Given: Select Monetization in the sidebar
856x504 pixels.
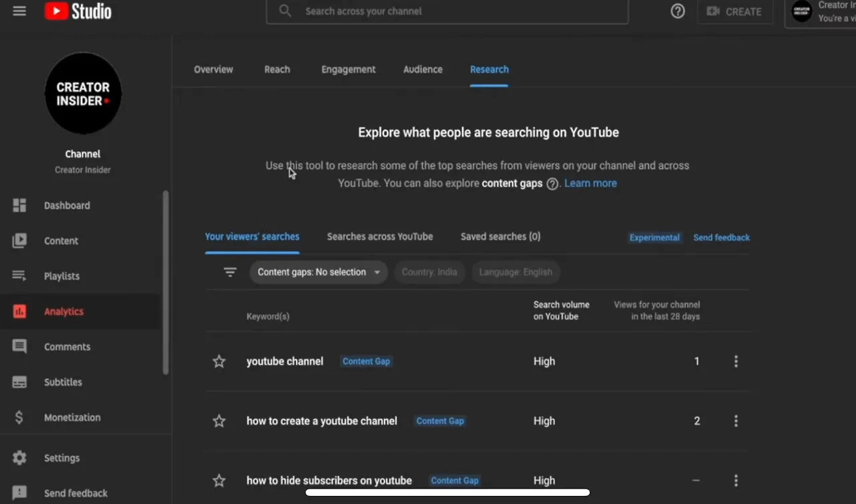Looking at the screenshot, I should 72,417.
